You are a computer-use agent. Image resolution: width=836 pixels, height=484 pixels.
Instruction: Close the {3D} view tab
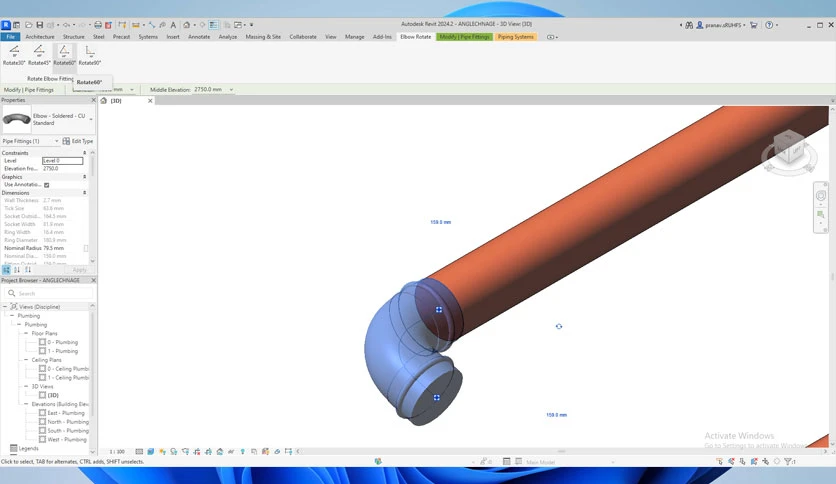pos(150,101)
